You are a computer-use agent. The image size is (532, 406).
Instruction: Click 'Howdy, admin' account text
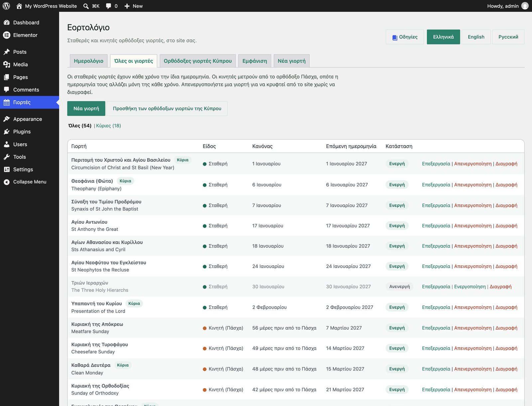[x=503, y=6]
